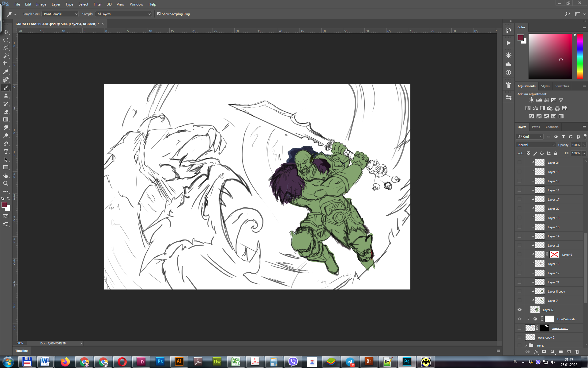Select the Clone Stamp tool
588x368 pixels.
tap(6, 96)
